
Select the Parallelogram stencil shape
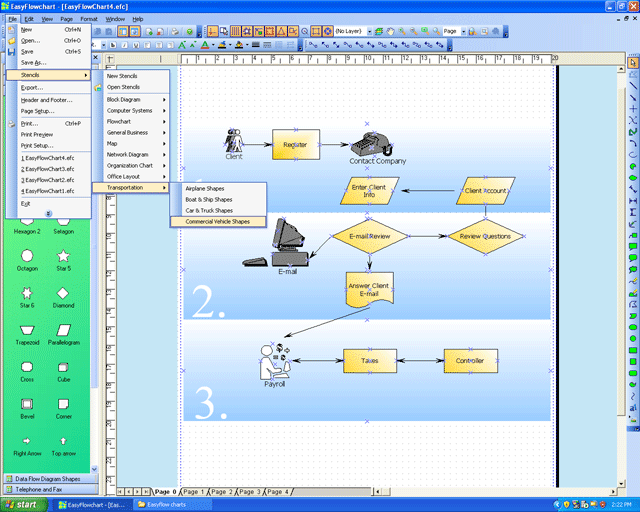coord(63,330)
